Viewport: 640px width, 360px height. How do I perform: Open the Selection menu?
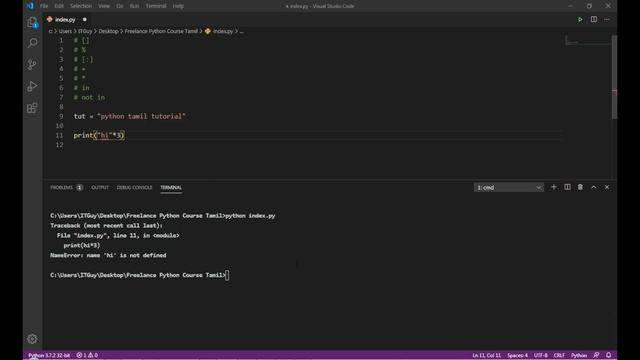pyautogui.click(x=81, y=6)
